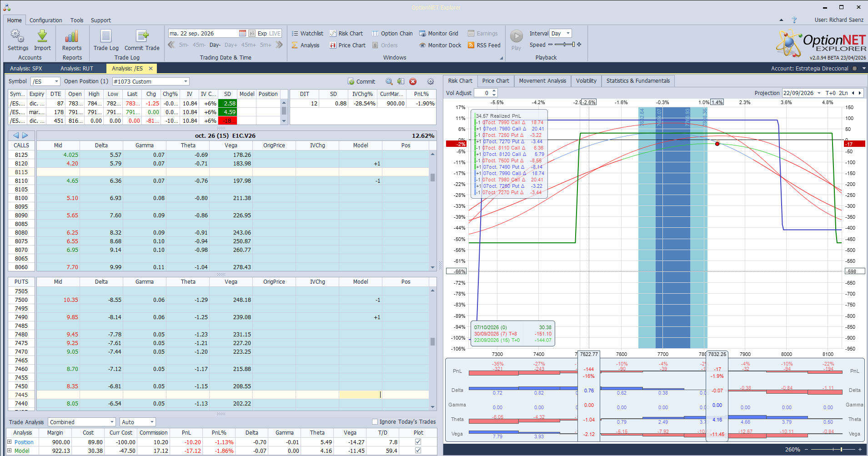Move projection back with the left triangle
The width and height of the screenshot is (868, 456).
853,93
